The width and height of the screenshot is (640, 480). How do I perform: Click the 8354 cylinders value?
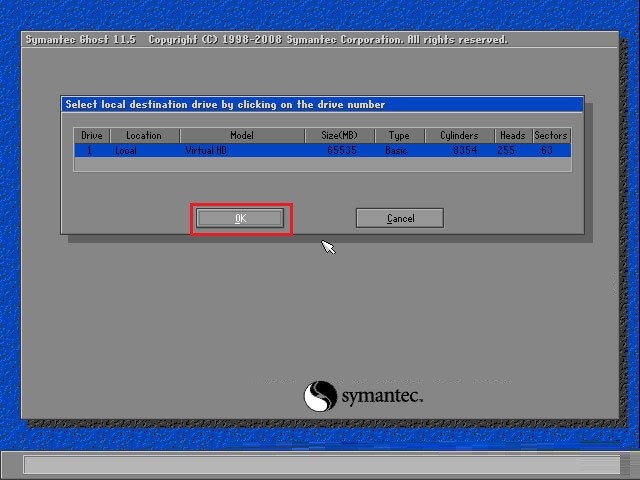(x=465, y=151)
